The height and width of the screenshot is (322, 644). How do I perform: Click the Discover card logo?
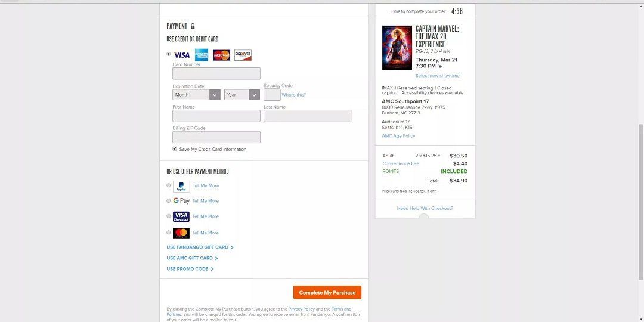[243, 55]
